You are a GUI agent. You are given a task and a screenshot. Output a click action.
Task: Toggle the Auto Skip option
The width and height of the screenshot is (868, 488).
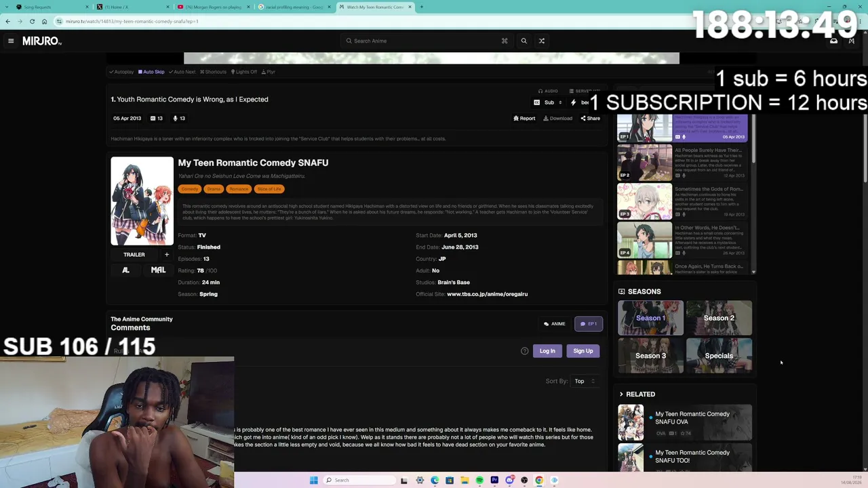[x=151, y=72]
